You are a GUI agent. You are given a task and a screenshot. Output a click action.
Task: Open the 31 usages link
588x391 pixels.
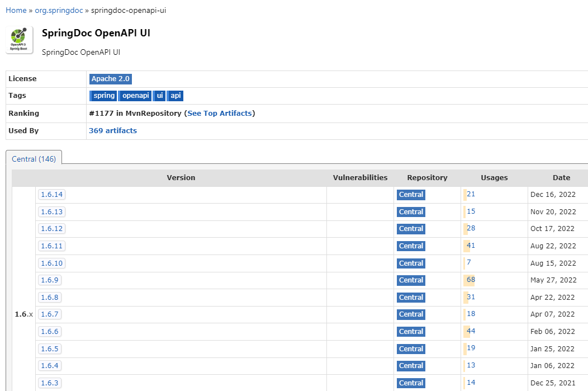(471, 297)
